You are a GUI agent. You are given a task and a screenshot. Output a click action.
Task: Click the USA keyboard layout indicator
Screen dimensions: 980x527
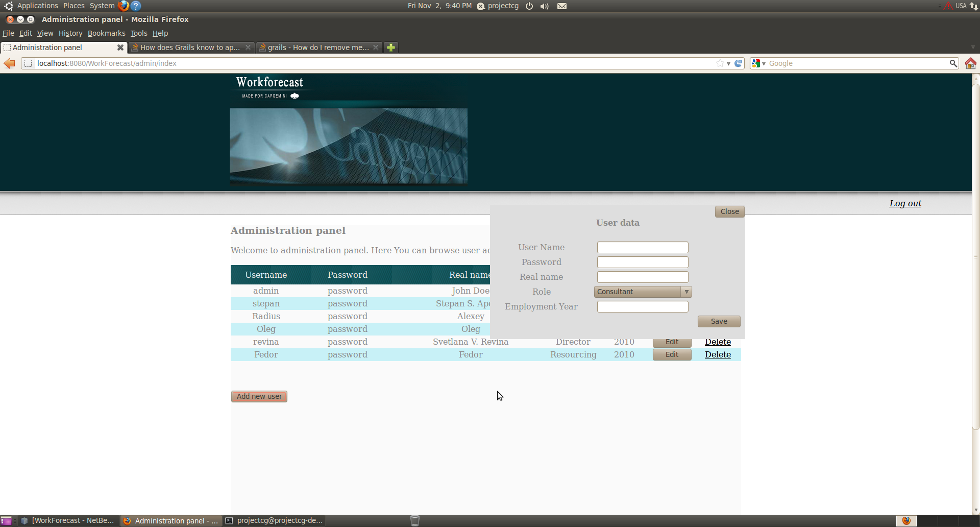[x=961, y=6]
